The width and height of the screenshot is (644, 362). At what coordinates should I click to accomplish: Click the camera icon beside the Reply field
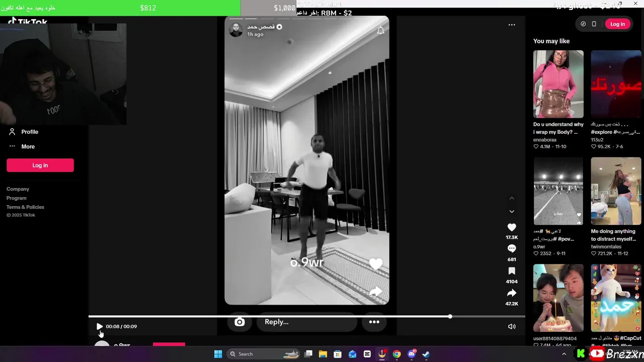(239, 322)
